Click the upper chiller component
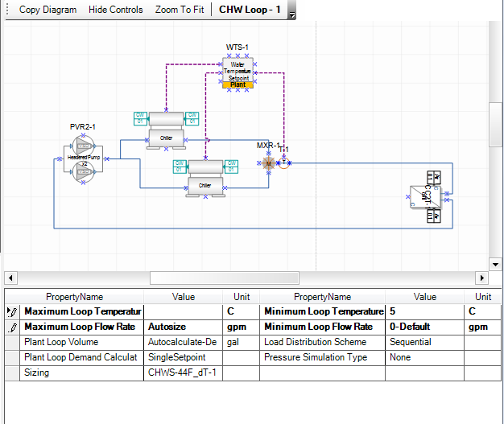The image size is (504, 424). 165,130
